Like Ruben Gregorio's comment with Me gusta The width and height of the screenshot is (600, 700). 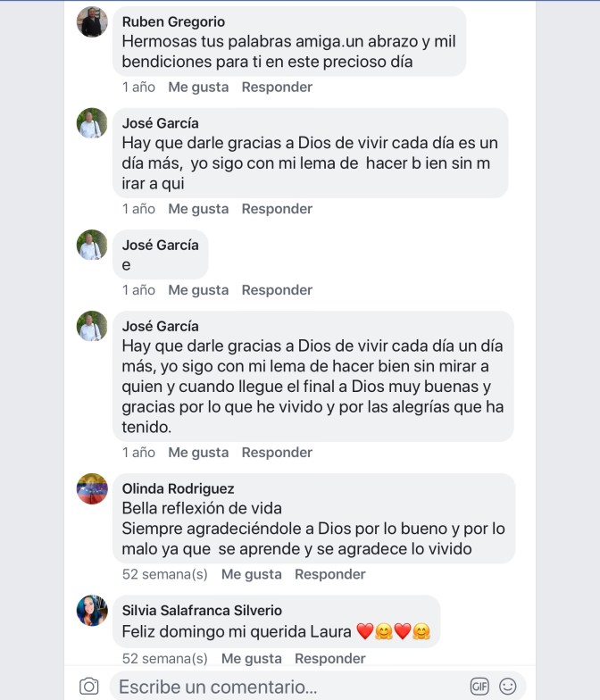pyautogui.click(x=198, y=87)
